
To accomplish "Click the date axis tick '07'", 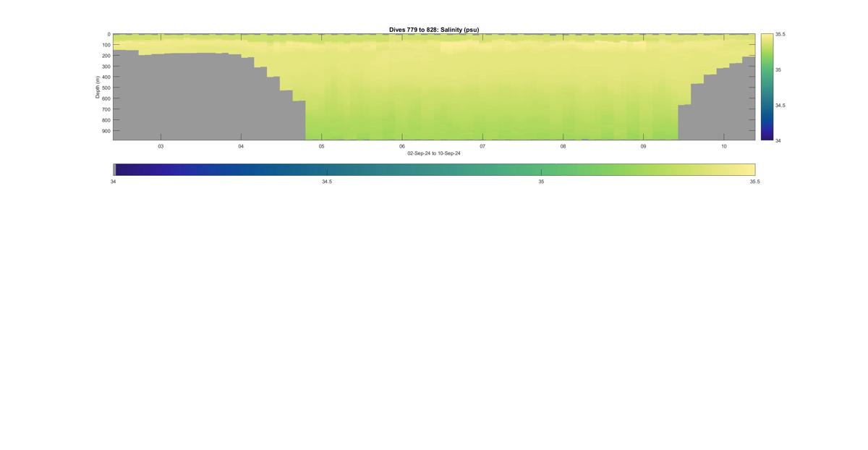I will point(482,146).
